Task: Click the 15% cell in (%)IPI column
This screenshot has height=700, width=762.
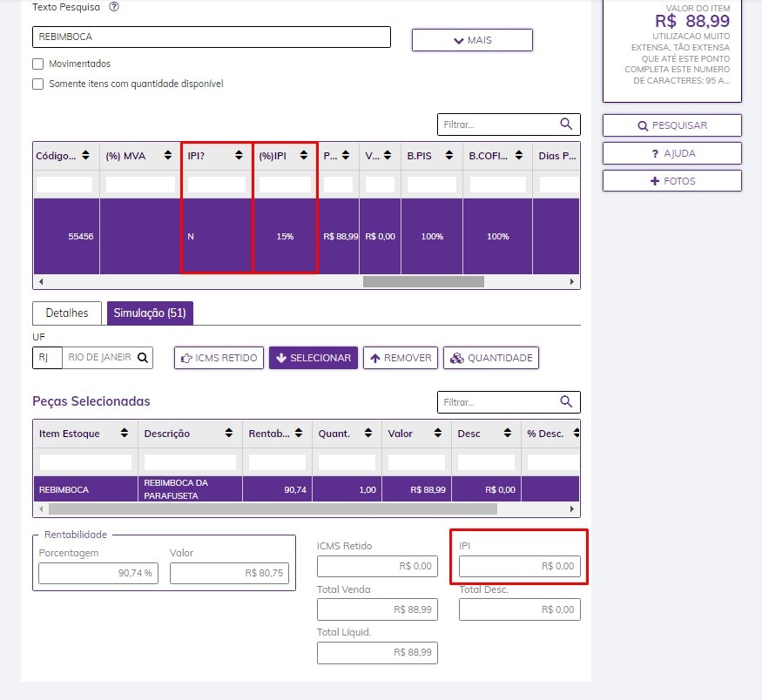Action: pyautogui.click(x=286, y=237)
